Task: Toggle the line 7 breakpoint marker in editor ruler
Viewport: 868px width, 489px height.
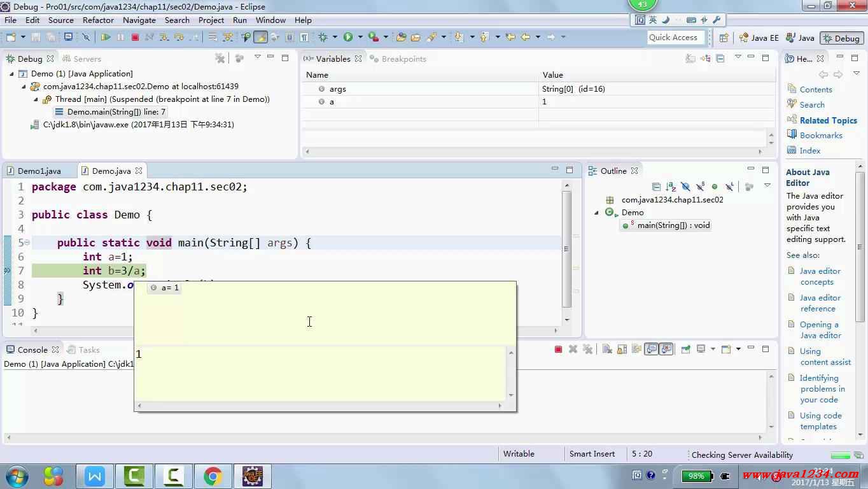Action: [8, 271]
